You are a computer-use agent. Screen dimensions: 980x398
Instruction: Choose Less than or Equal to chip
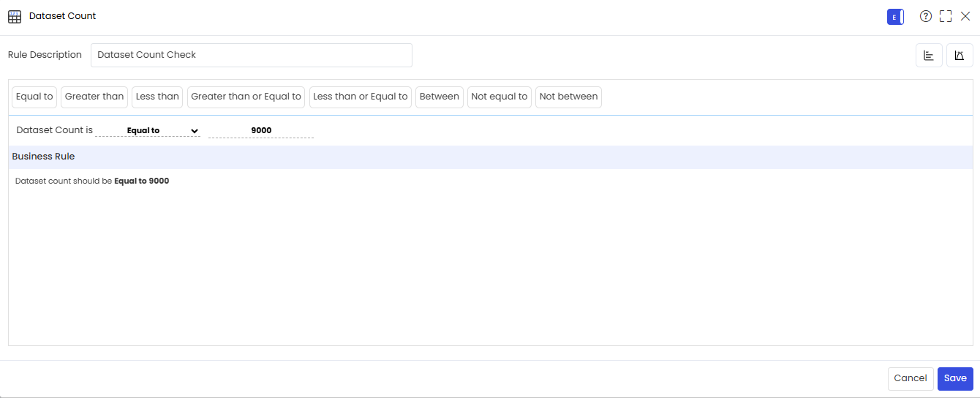click(x=361, y=97)
